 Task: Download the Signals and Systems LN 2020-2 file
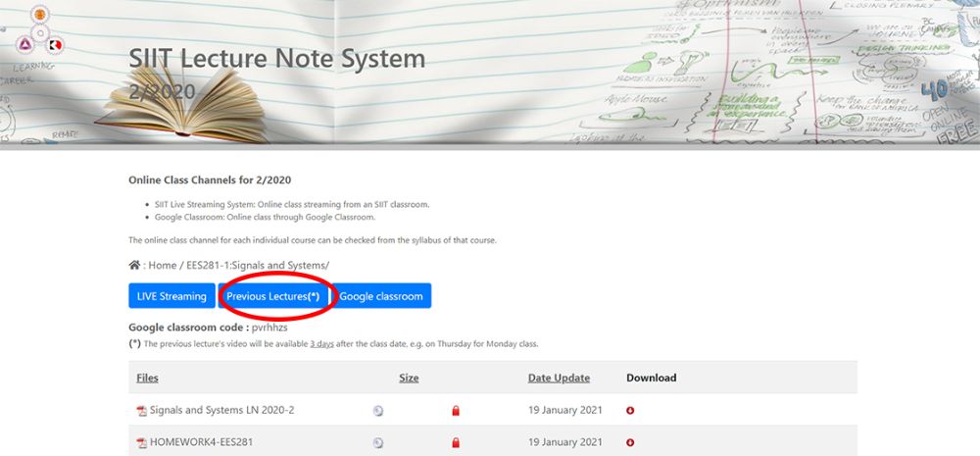[x=630, y=411]
